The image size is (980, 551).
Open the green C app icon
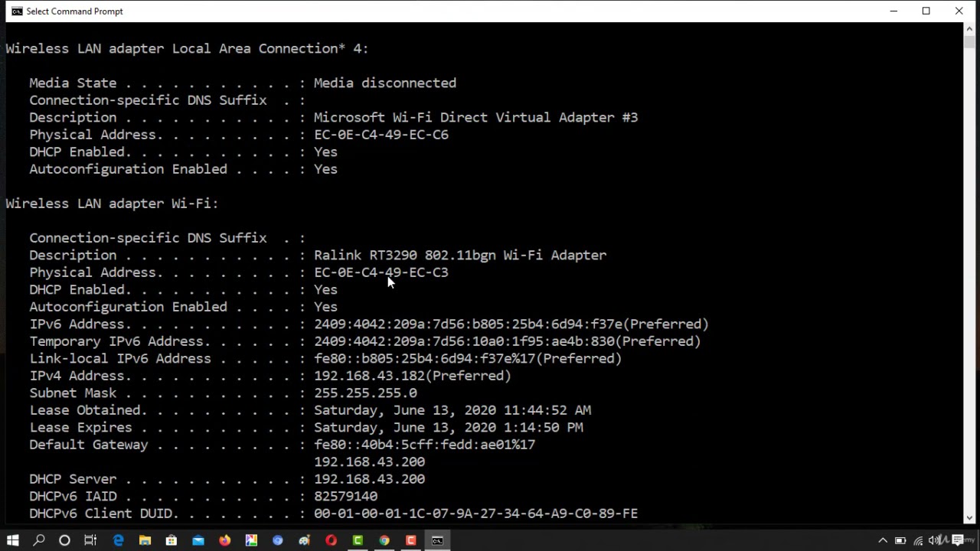(x=358, y=540)
